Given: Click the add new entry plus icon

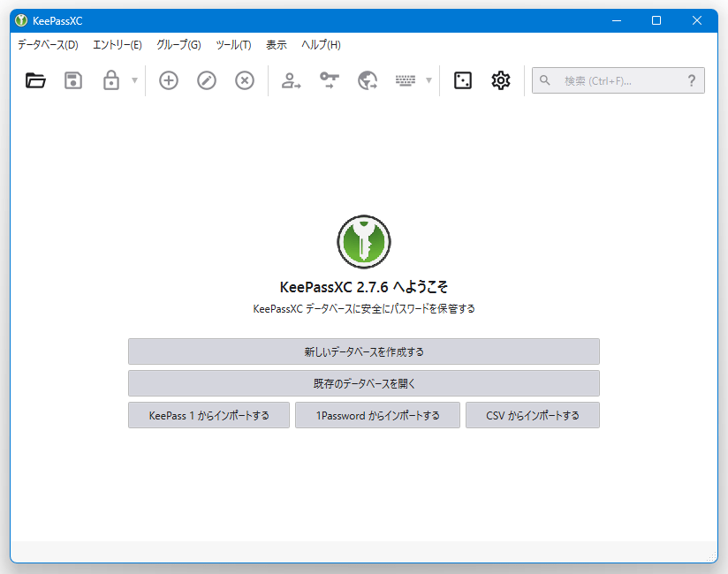Looking at the screenshot, I should coord(169,80).
